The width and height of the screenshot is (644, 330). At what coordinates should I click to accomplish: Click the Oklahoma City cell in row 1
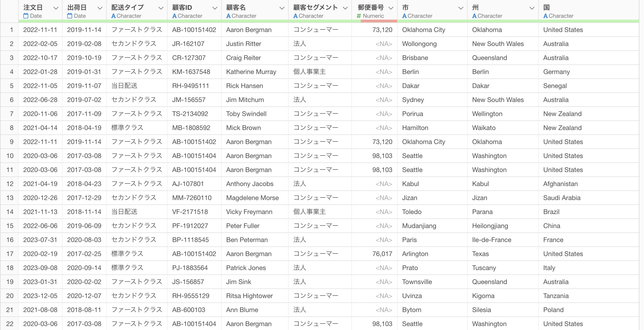pos(423,30)
